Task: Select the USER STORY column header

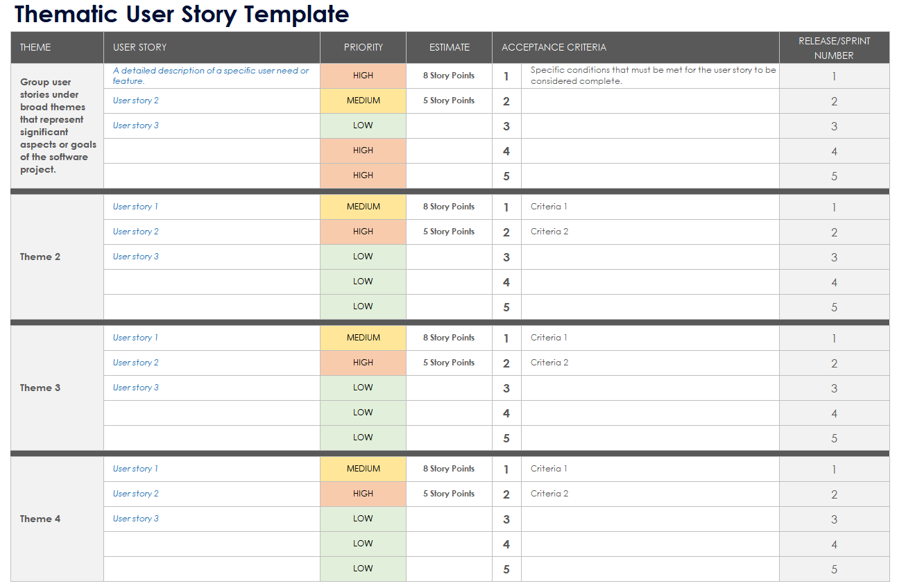Action: (139, 47)
